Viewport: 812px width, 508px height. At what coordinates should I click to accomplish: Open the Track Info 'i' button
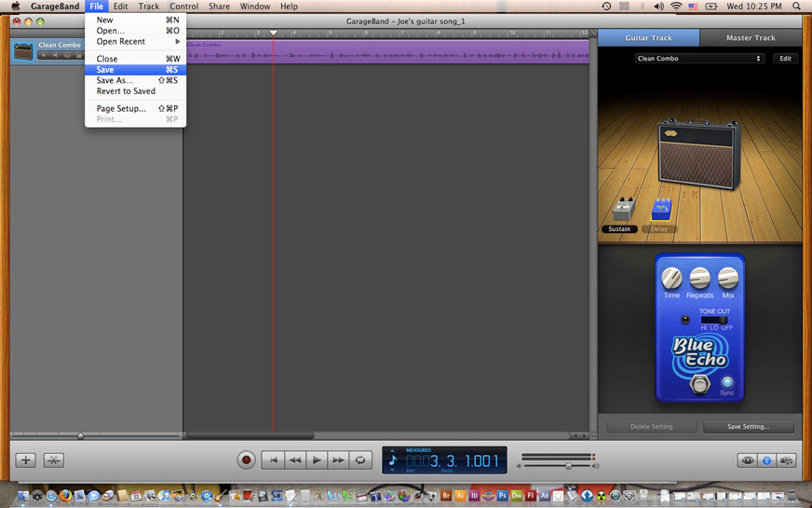(766, 460)
